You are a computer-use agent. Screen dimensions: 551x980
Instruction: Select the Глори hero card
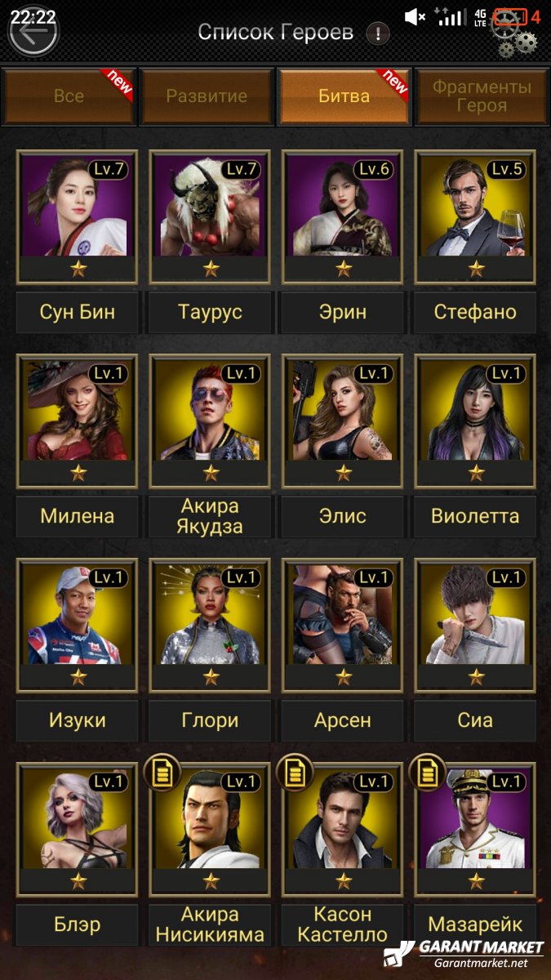pos(211,626)
